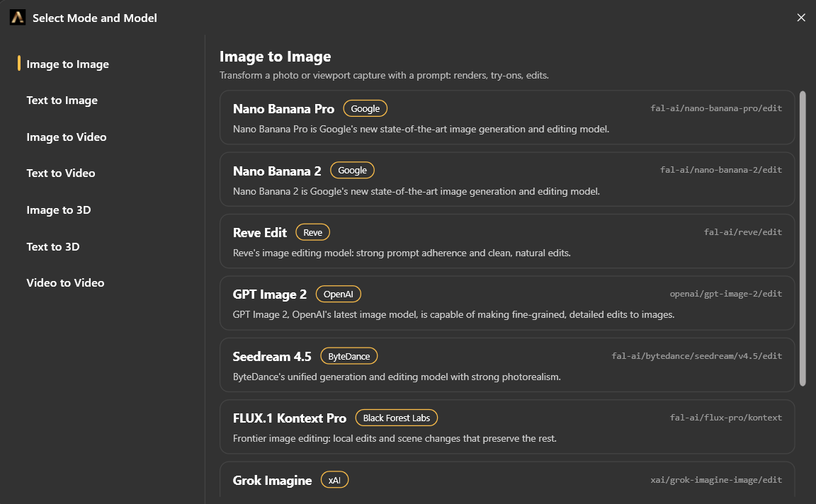816x504 pixels.
Task: Switch to Text to 3D mode
Action: 53,246
